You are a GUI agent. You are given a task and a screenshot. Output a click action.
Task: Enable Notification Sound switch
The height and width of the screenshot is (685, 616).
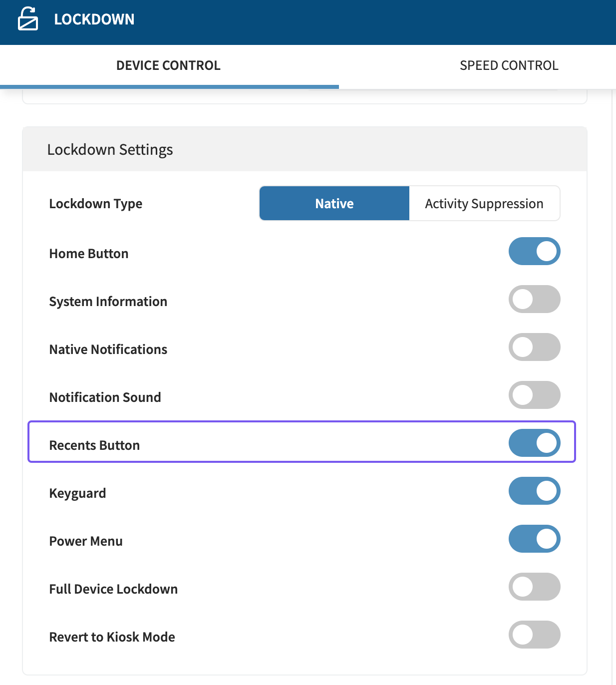tap(534, 395)
